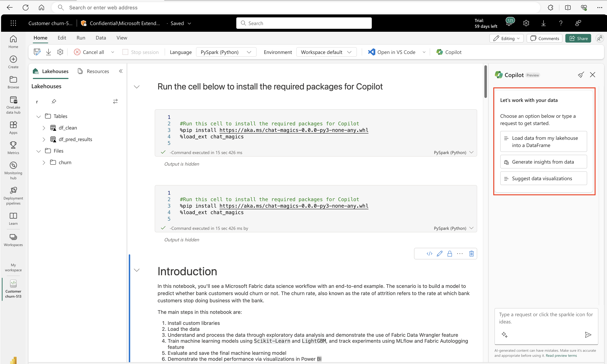The width and height of the screenshot is (607, 364).
Task: Expand the churn folder
Action: coord(44,162)
